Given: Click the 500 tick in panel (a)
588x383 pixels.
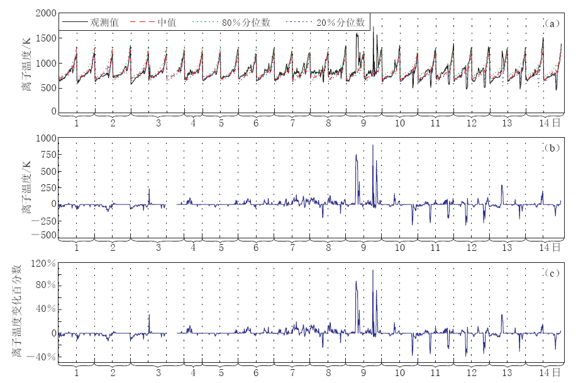Looking at the screenshot, I should pyautogui.click(x=49, y=88).
